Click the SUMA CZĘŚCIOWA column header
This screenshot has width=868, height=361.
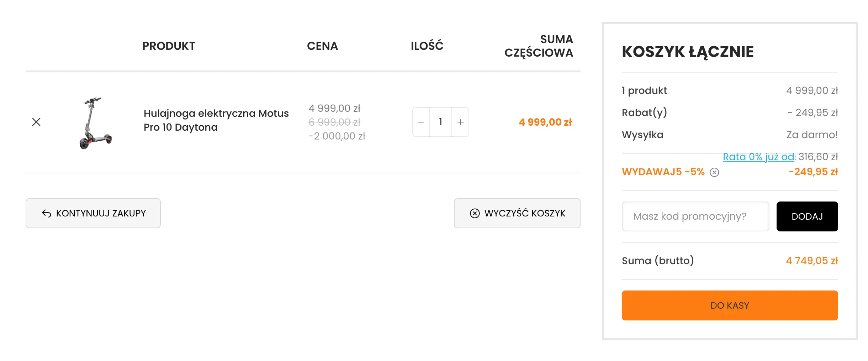(539, 46)
